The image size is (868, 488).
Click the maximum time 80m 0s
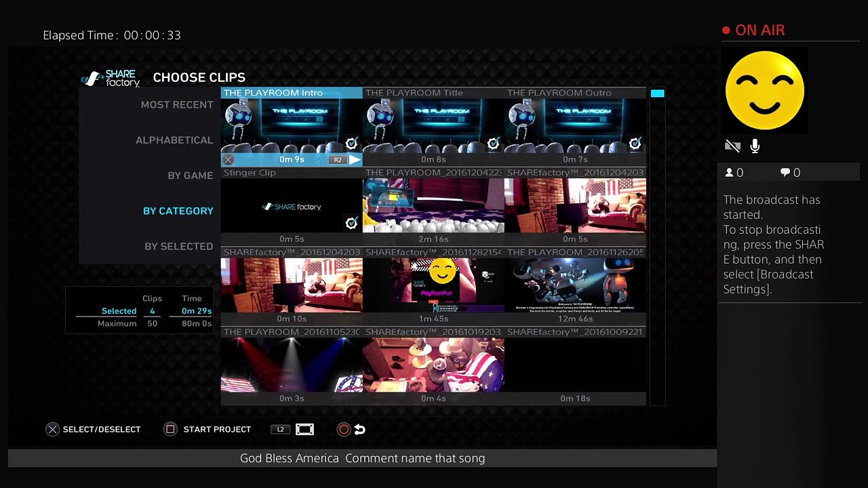(x=197, y=324)
